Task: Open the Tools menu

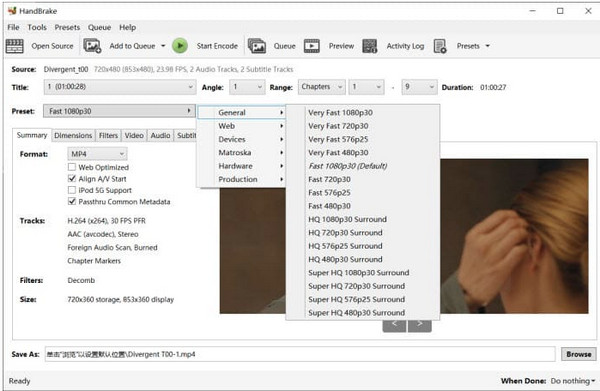Action: tap(37, 27)
